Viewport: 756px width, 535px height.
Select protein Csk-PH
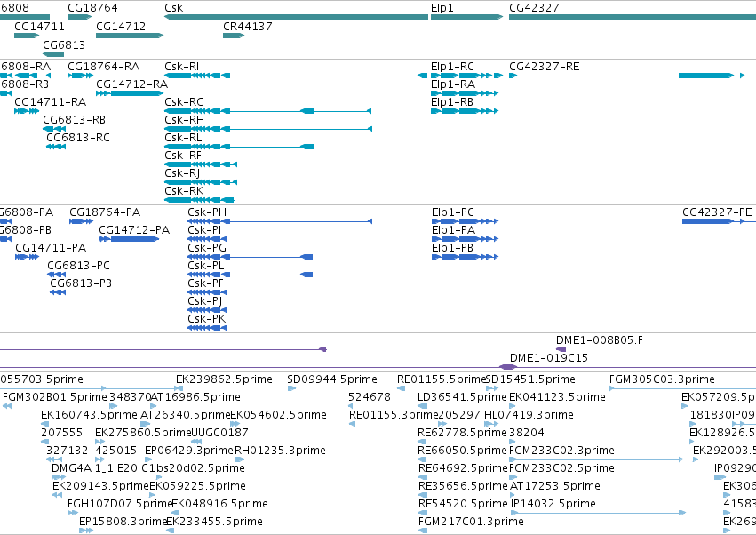pyautogui.click(x=207, y=212)
